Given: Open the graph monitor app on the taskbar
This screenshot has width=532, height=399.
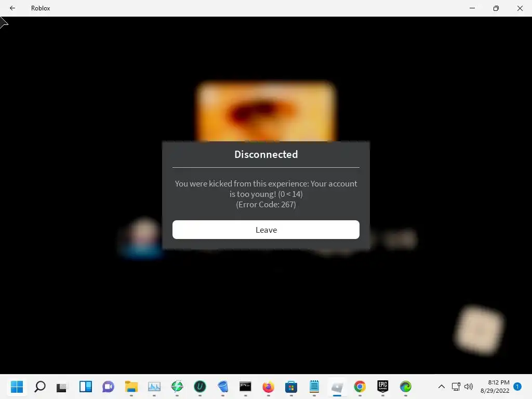Looking at the screenshot, I should click(154, 387).
